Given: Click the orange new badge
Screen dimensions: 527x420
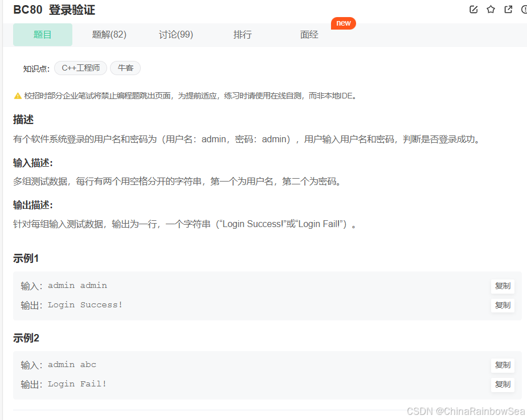Looking at the screenshot, I should 343,23.
